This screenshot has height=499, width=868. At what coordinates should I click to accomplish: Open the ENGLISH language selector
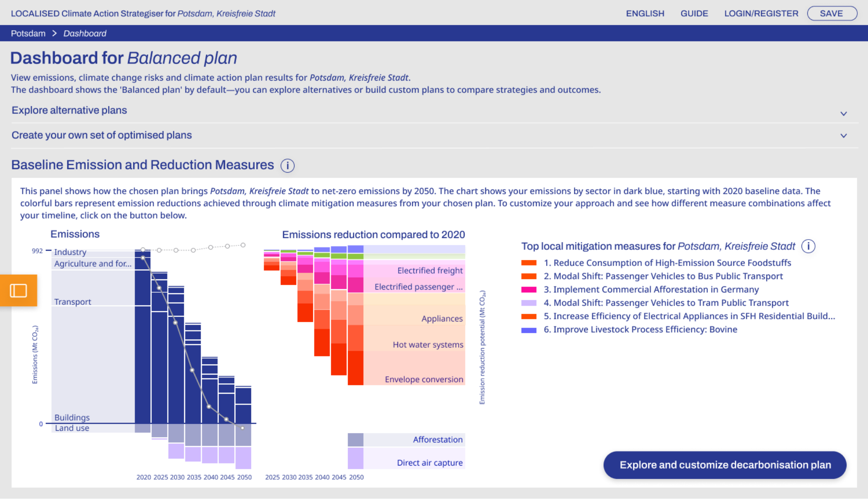pos(645,14)
